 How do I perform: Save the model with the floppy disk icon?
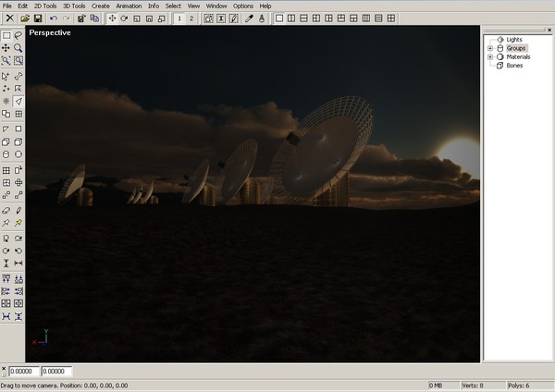click(38, 18)
